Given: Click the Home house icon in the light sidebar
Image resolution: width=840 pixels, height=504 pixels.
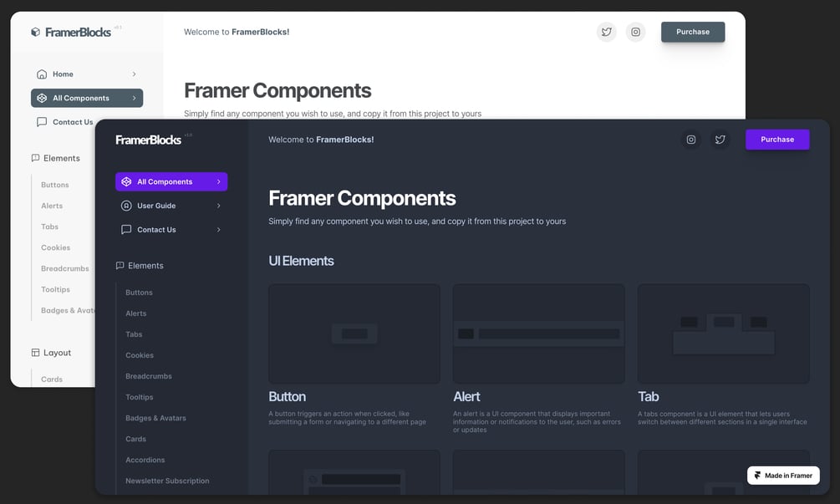Looking at the screenshot, I should click(x=42, y=74).
